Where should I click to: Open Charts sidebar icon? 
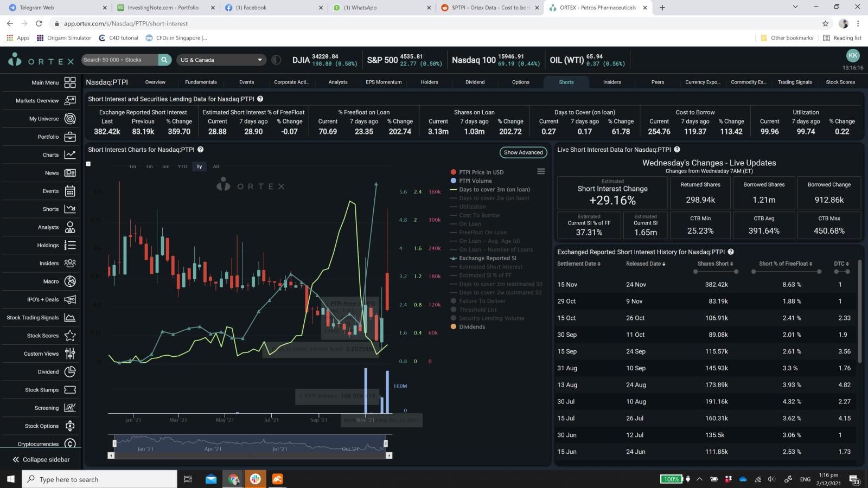point(70,155)
